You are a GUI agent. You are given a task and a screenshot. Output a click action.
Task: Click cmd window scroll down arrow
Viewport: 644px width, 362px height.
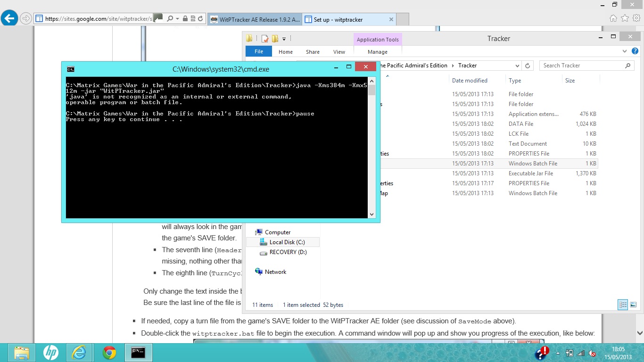372,214
